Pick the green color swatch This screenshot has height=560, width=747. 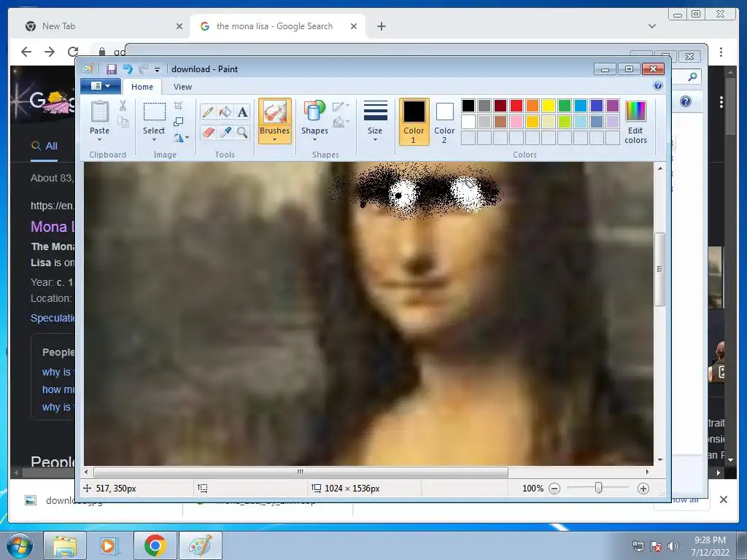(565, 105)
